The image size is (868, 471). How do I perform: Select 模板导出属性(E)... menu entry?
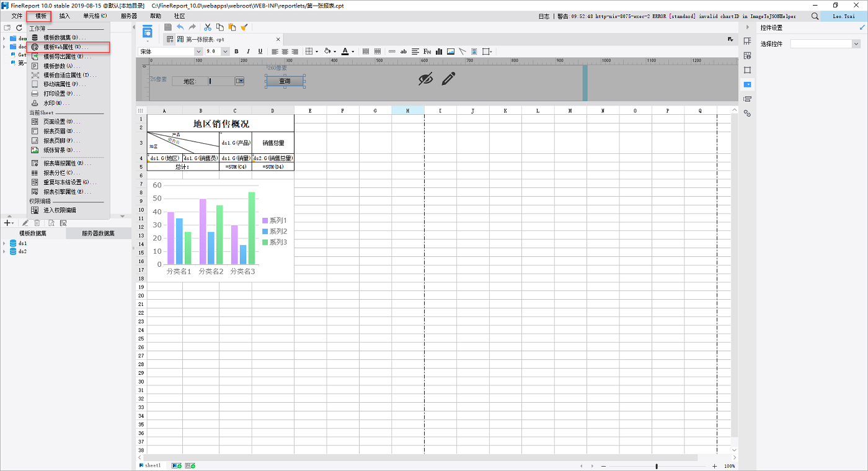68,56
